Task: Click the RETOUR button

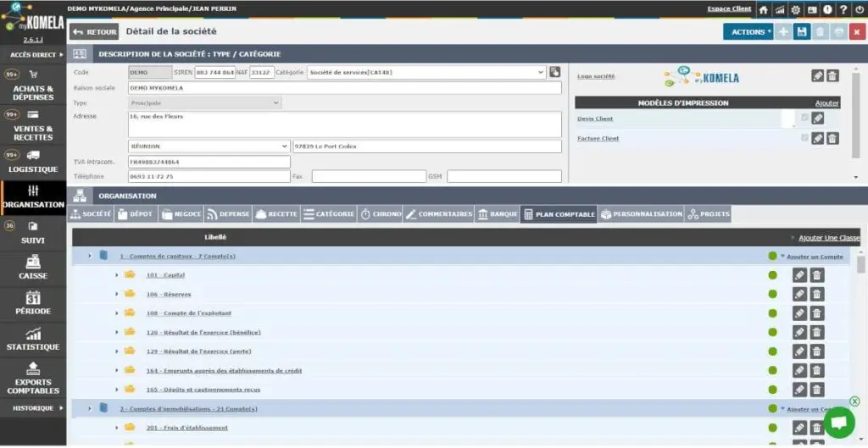Action: 94,31
